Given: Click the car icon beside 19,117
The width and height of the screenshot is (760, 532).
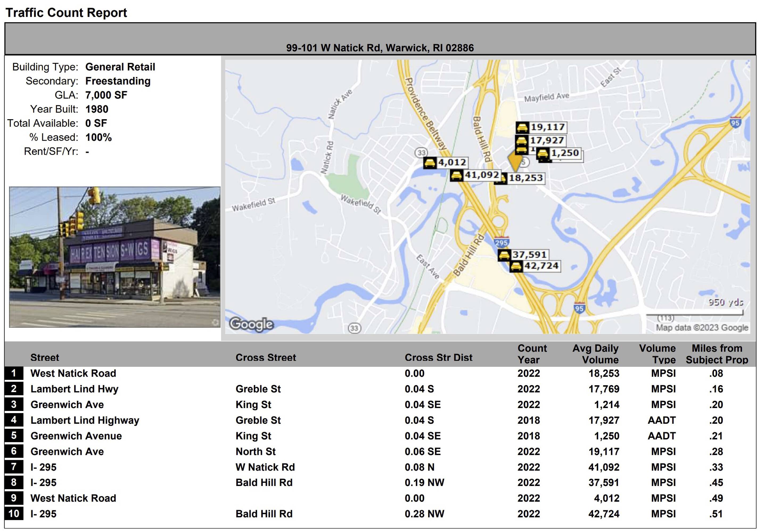Looking at the screenshot, I should point(522,127).
